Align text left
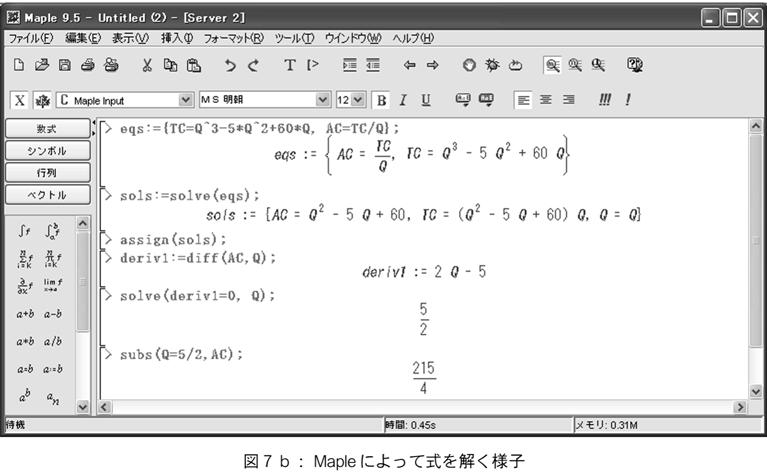767x472 pixels. 523,100
